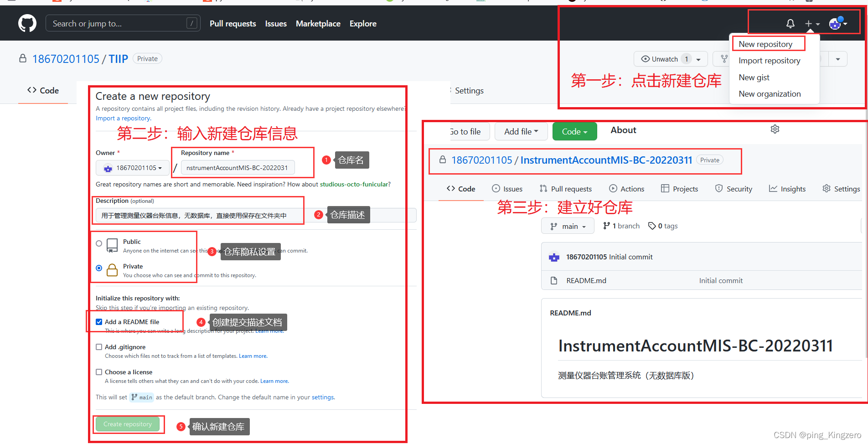This screenshot has height=444, width=868.
Task: Open the Settings tab beside the create form
Action: coord(469,91)
